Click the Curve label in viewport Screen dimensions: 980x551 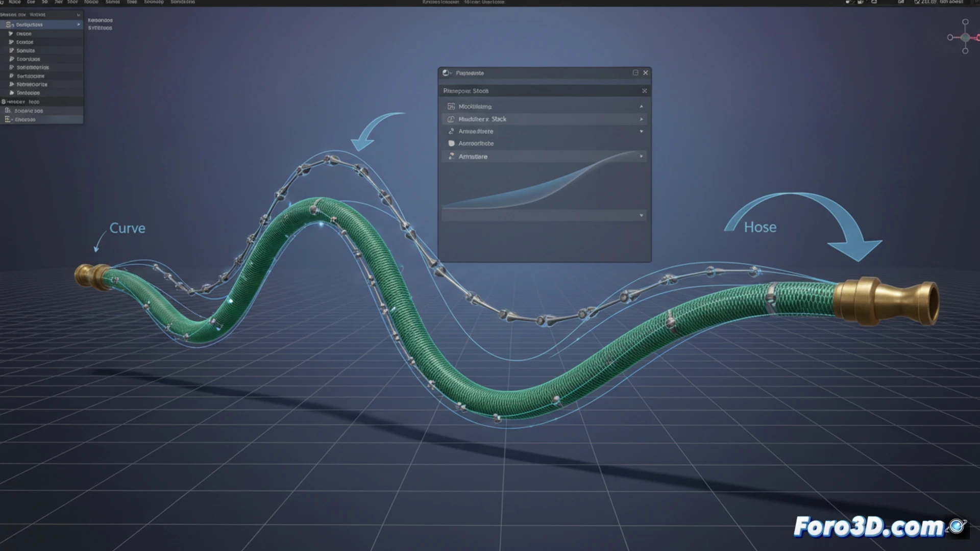(127, 228)
